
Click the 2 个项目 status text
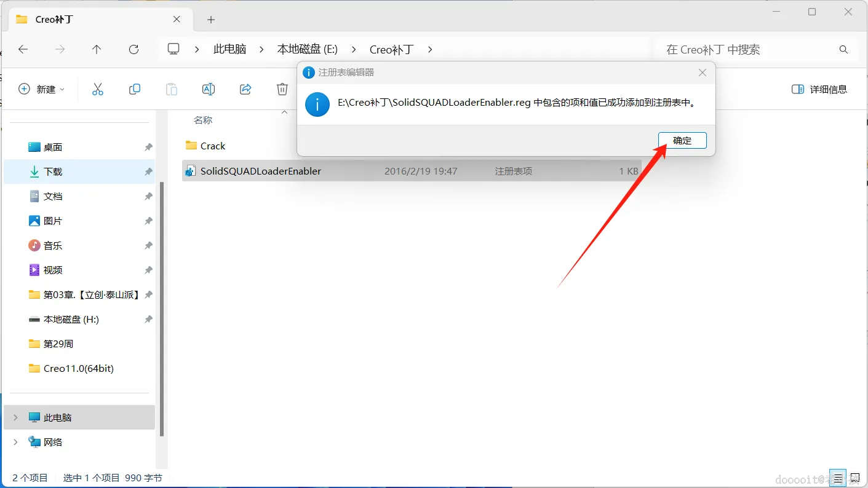coord(30,478)
